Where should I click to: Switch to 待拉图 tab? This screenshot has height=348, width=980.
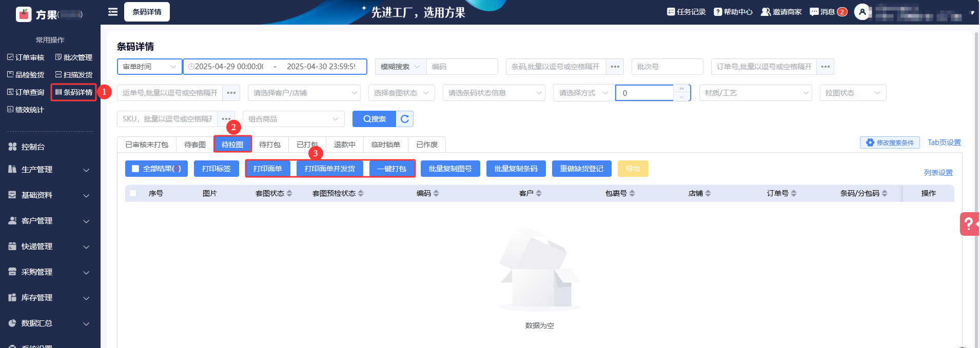pyautogui.click(x=232, y=145)
